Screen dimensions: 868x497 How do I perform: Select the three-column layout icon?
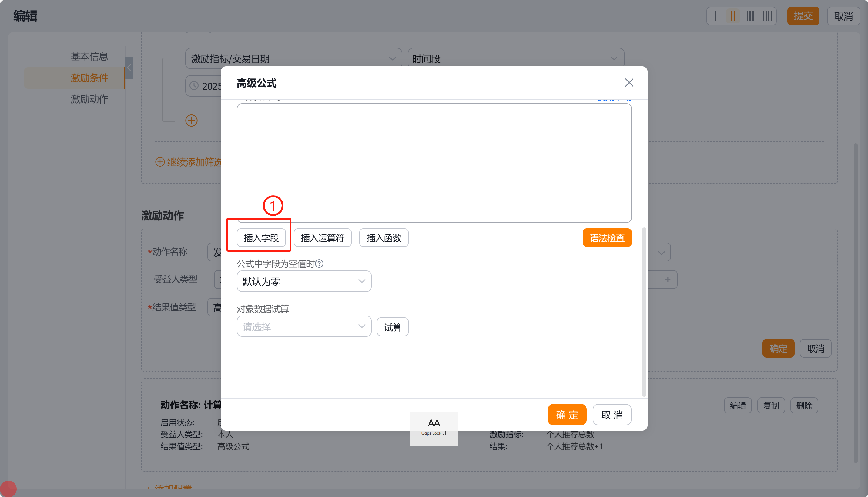point(750,16)
